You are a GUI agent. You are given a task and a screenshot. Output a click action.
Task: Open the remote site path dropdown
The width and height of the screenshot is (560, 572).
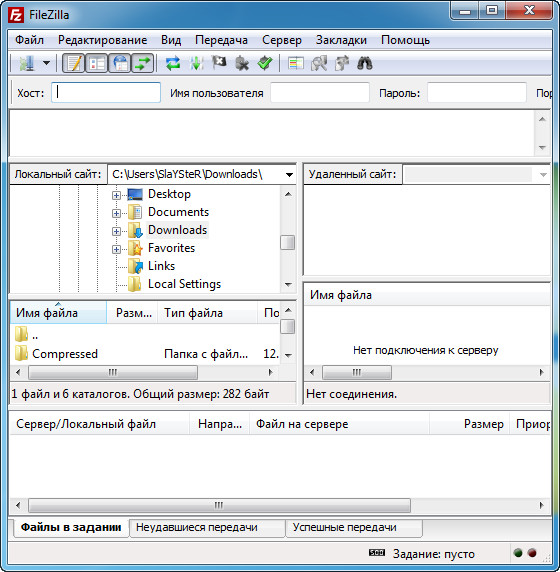pyautogui.click(x=543, y=174)
